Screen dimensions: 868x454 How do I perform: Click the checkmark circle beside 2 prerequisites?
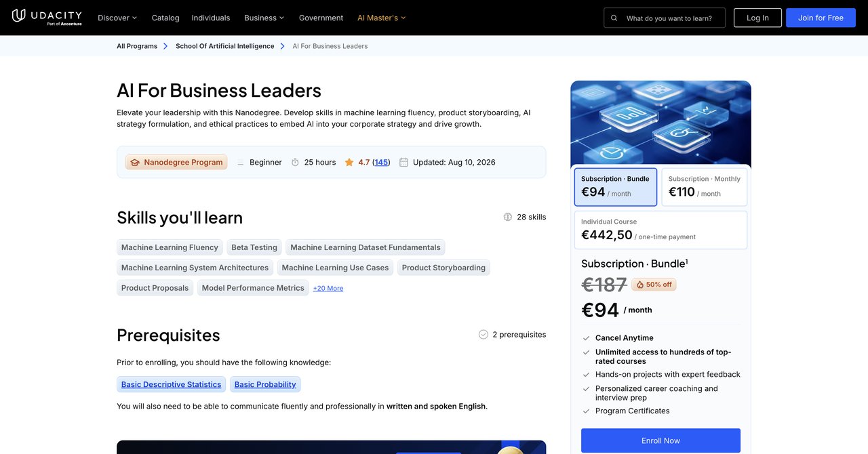pos(484,335)
